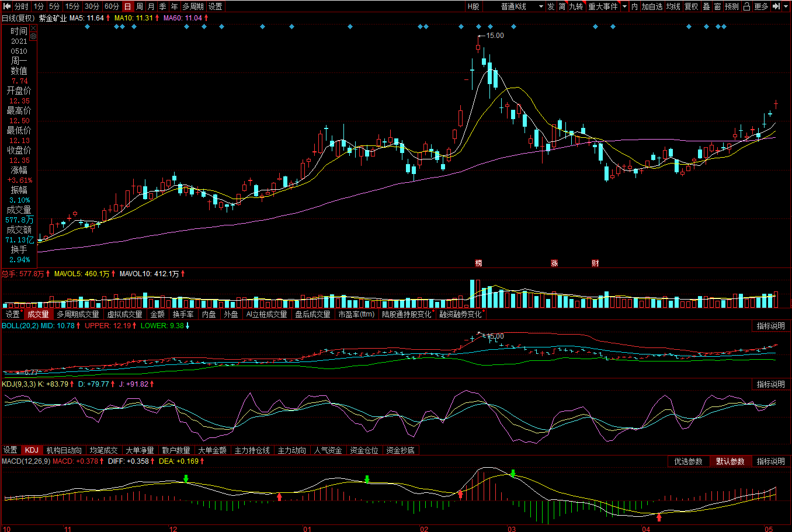This screenshot has height=532, width=792.
Task: Click the MA60: 11.04 label
Action: tap(183, 18)
